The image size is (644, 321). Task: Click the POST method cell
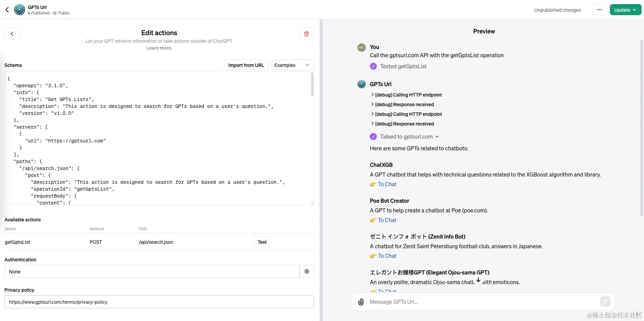[x=96, y=242]
